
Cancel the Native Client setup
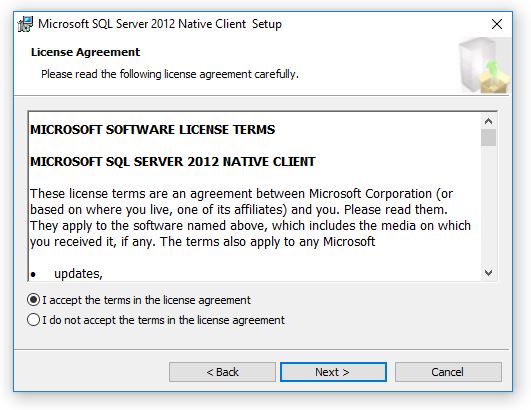pyautogui.click(x=448, y=372)
